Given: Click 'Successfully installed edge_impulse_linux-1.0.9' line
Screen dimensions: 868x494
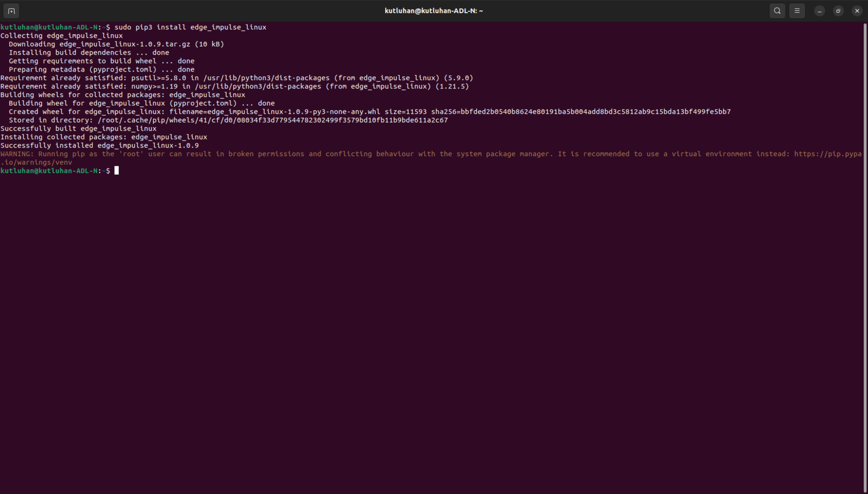Looking at the screenshot, I should coord(99,146).
